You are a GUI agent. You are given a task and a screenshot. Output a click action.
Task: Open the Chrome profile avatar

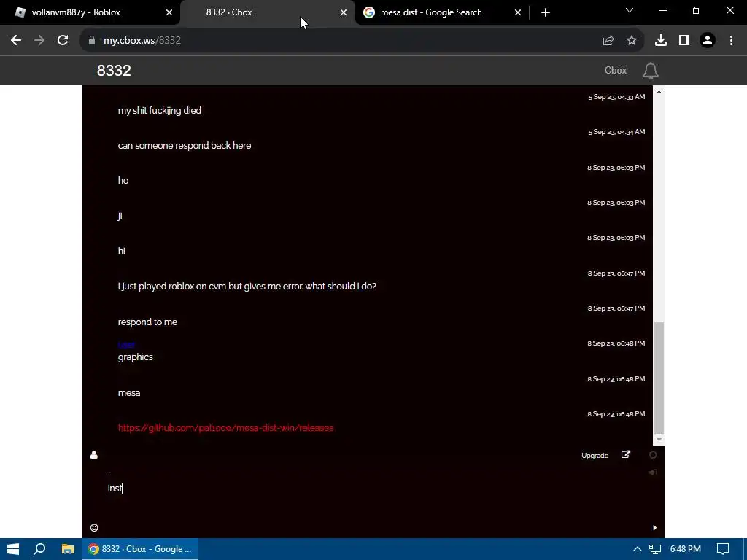(708, 41)
